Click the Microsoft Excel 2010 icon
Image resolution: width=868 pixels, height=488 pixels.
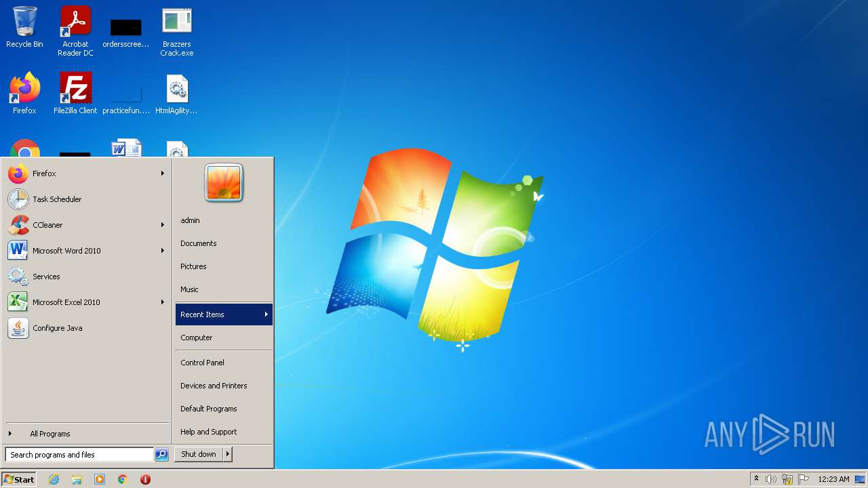(18, 302)
